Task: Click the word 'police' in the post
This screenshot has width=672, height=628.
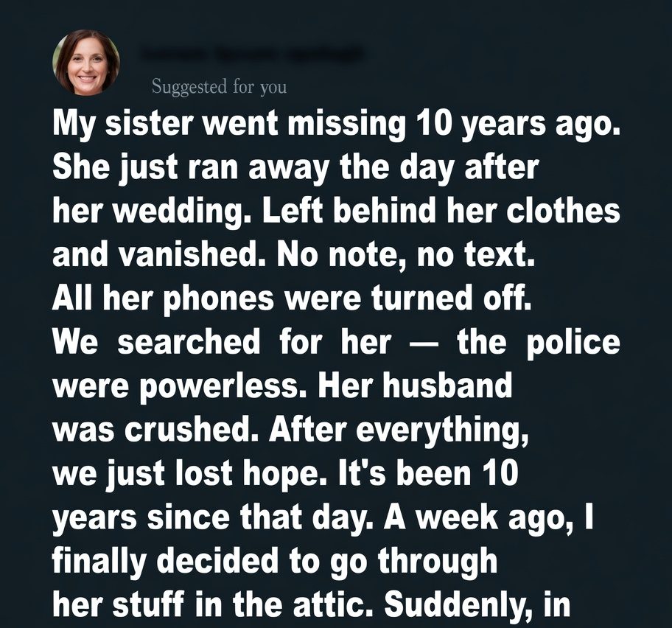Action: click(x=573, y=343)
